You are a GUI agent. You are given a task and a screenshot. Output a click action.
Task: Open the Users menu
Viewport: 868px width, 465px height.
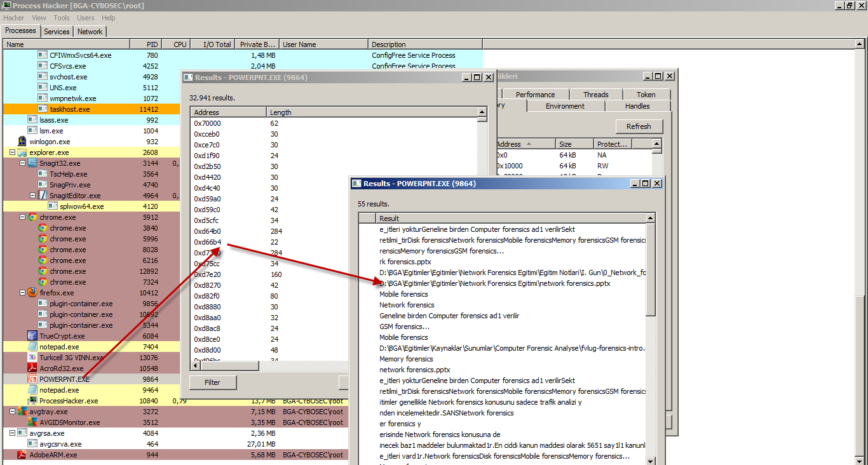pos(85,18)
